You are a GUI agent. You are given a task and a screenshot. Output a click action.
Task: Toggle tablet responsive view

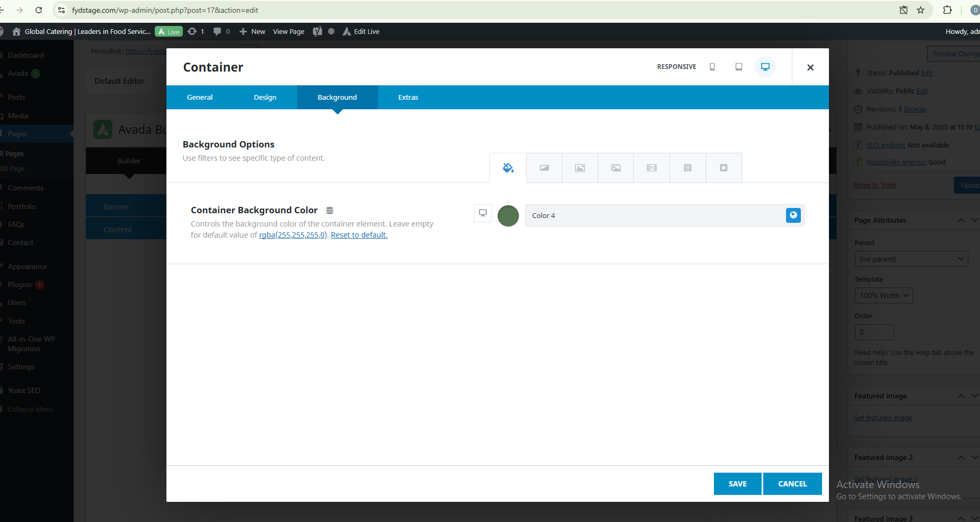(x=738, y=67)
